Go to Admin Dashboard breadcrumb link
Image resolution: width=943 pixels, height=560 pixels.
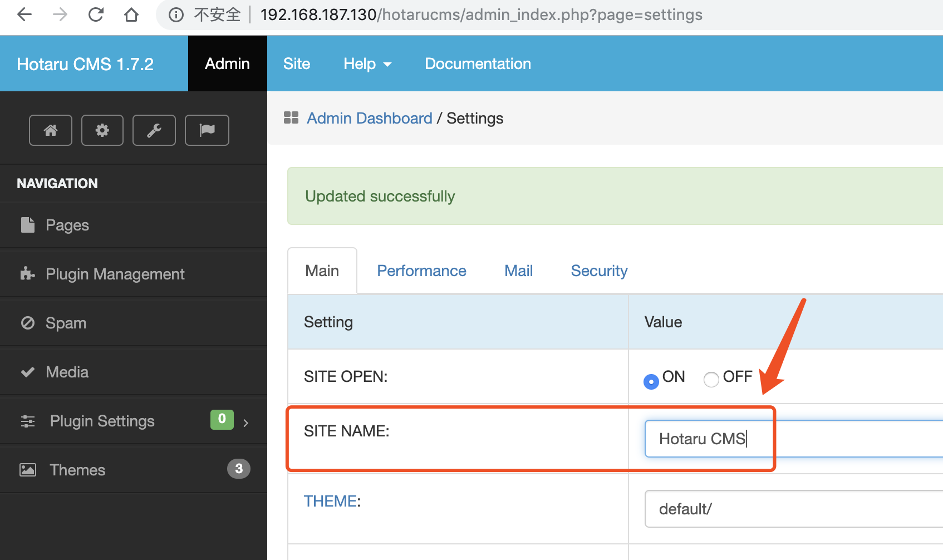pyautogui.click(x=370, y=118)
